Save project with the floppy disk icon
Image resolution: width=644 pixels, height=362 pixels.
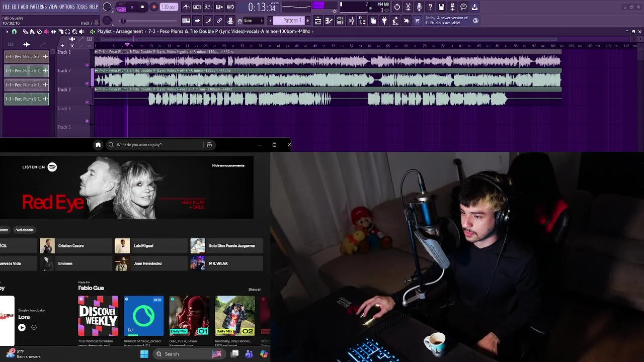[441, 7]
